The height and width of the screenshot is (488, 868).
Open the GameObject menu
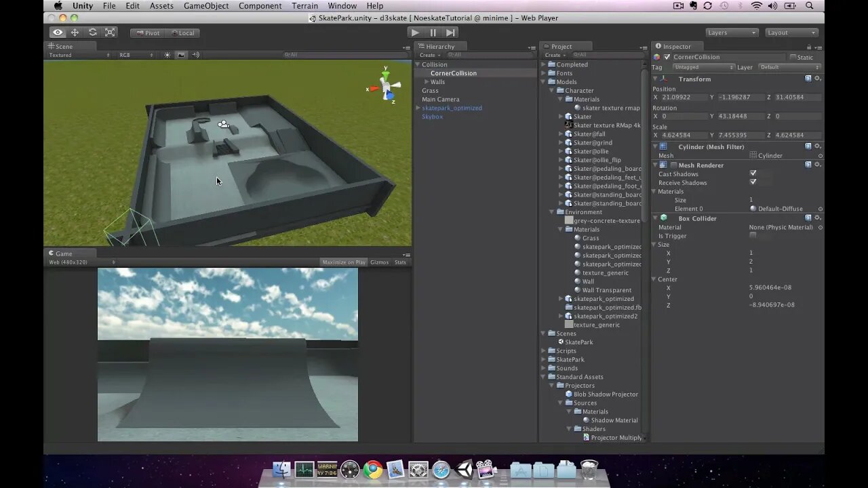(206, 6)
